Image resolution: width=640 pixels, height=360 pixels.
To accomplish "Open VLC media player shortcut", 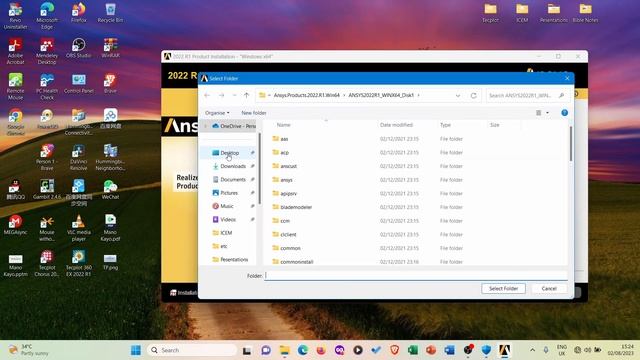I will click(78, 228).
